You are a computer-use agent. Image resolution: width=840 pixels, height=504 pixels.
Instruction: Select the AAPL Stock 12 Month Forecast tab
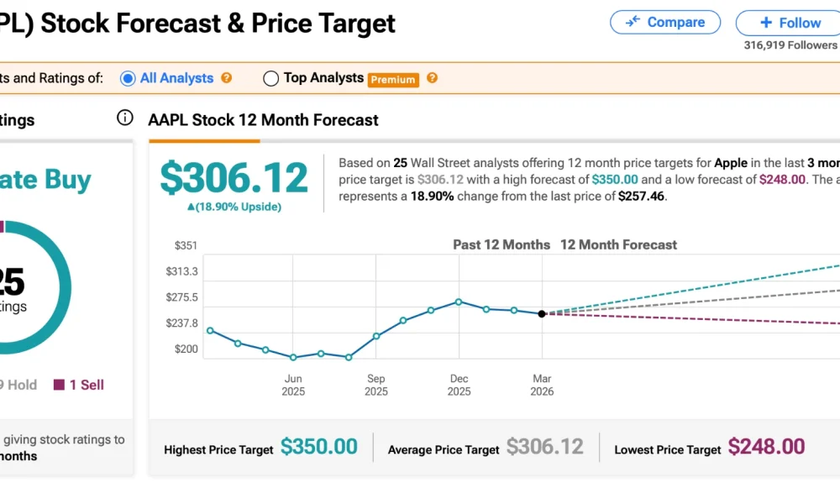point(264,120)
